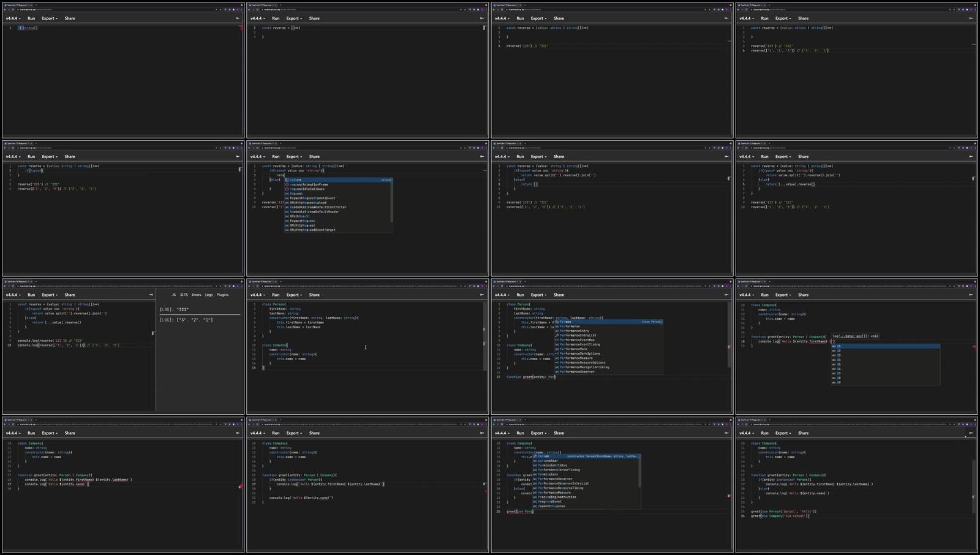The image size is (980, 555).
Task: Click the class icon beside 'Person' in the bottom-row autocomplete
Action: pos(535,456)
